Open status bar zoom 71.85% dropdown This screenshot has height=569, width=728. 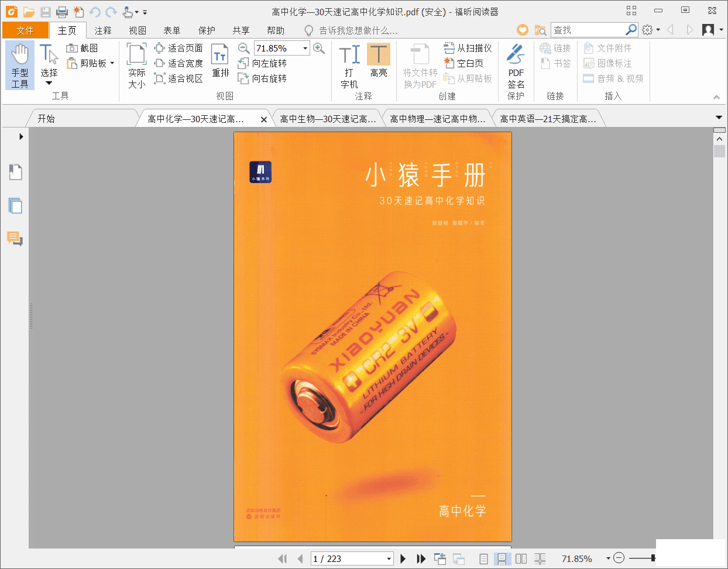tap(608, 558)
